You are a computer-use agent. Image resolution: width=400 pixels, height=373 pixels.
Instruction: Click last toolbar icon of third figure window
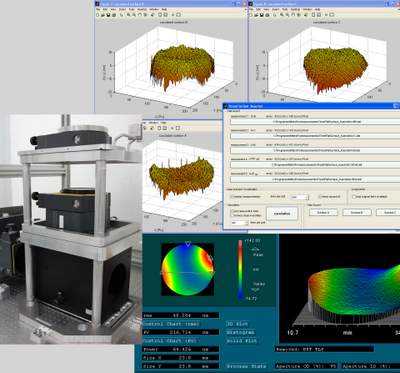[x=178, y=128]
